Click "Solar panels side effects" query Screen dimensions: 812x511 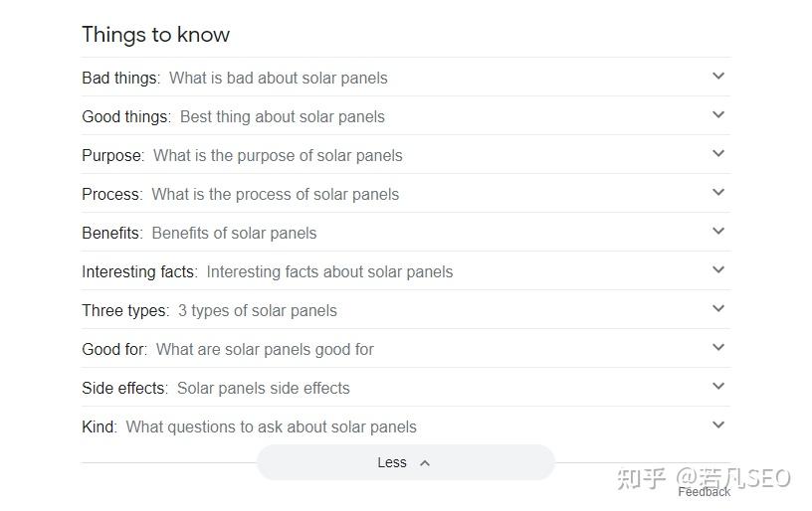263,388
